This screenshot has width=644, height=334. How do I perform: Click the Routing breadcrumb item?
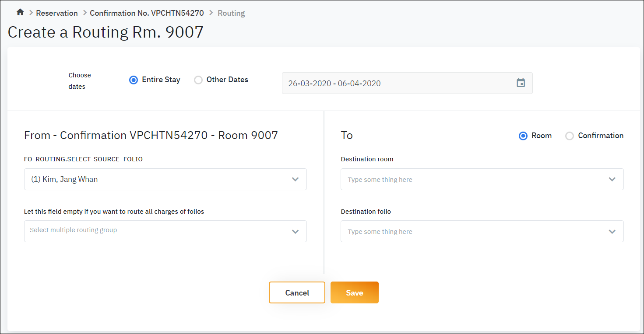[x=231, y=13]
